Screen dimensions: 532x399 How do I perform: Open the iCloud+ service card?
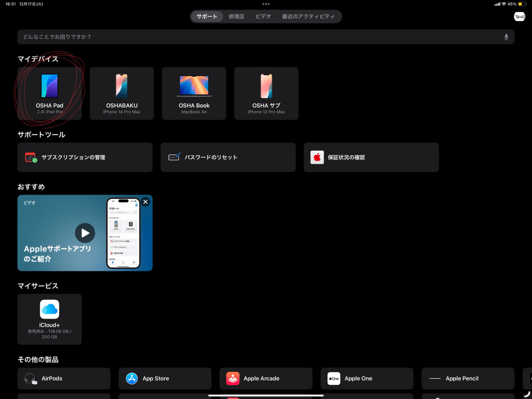pos(50,319)
